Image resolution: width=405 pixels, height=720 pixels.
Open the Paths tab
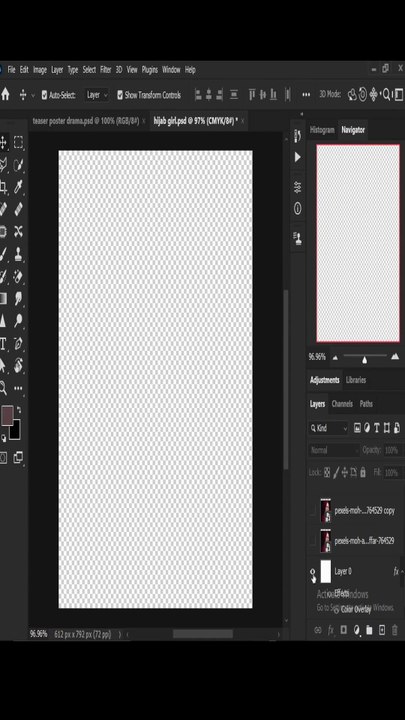366,404
